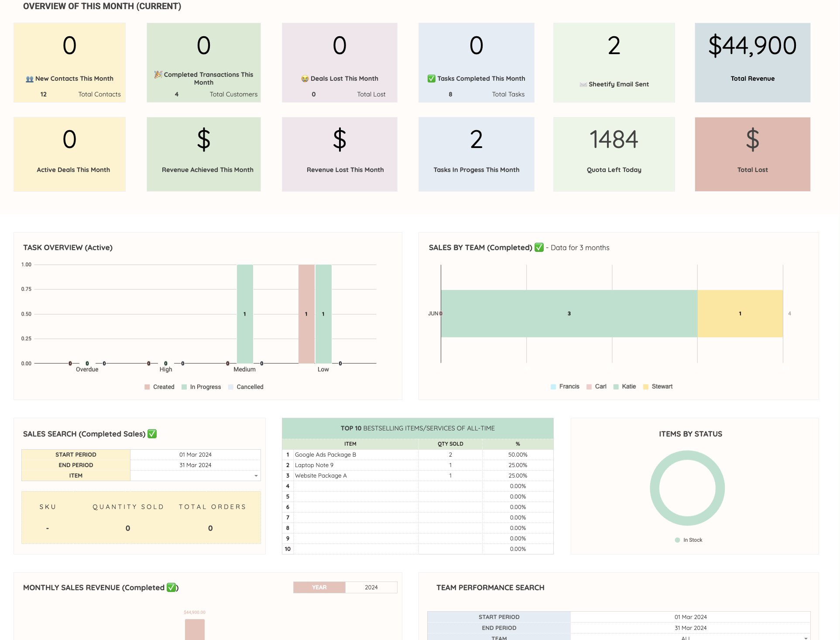
Task: Click green checkmark in Sales By Team title
Action: click(x=539, y=248)
